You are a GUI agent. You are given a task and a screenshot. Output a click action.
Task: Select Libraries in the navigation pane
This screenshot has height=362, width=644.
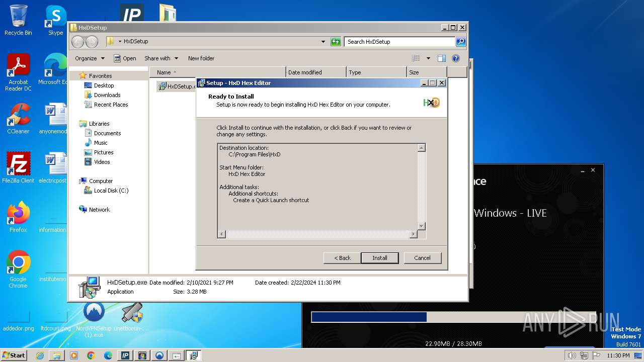coord(99,124)
